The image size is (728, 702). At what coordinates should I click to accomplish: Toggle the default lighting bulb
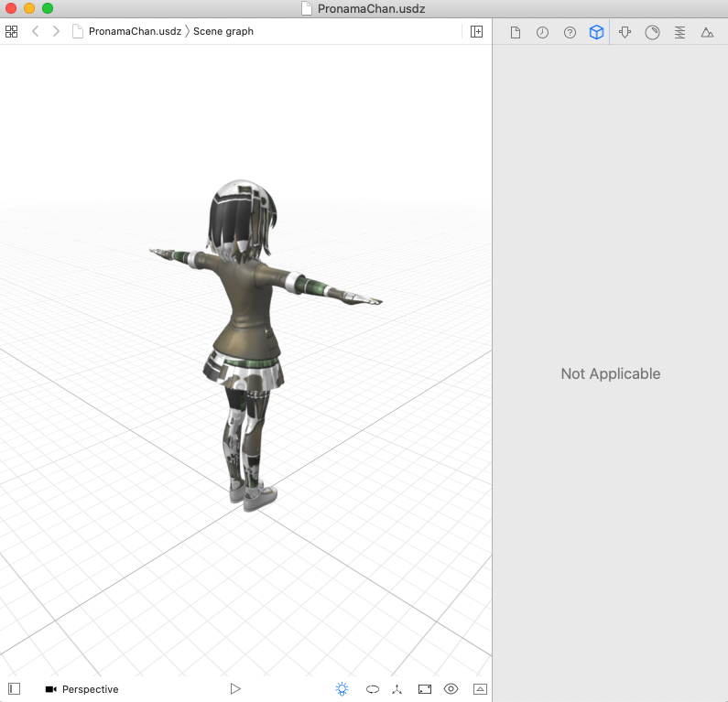342,689
